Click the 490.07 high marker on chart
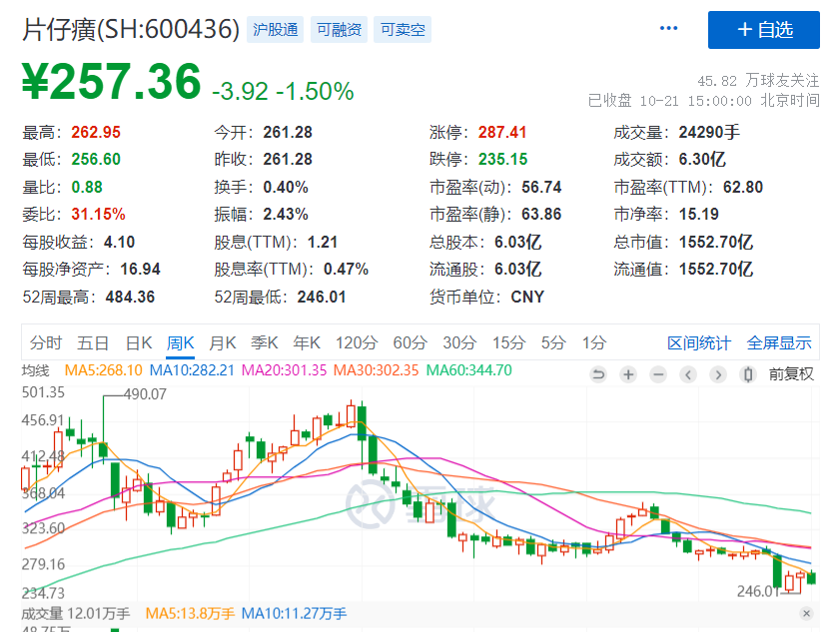840x632 pixels. click(x=145, y=394)
